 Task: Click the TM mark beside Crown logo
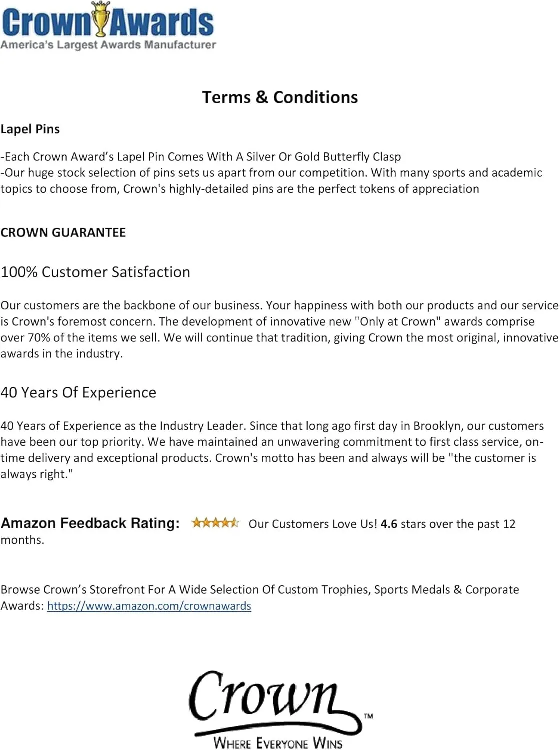tap(368, 716)
